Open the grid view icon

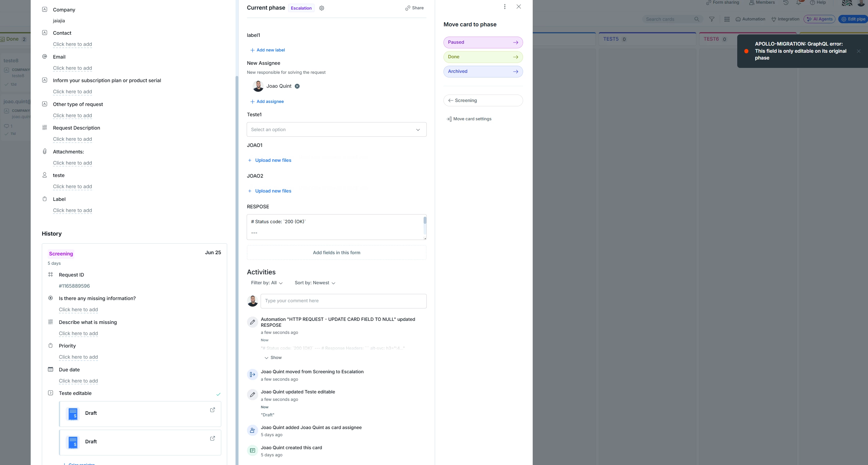[727, 19]
